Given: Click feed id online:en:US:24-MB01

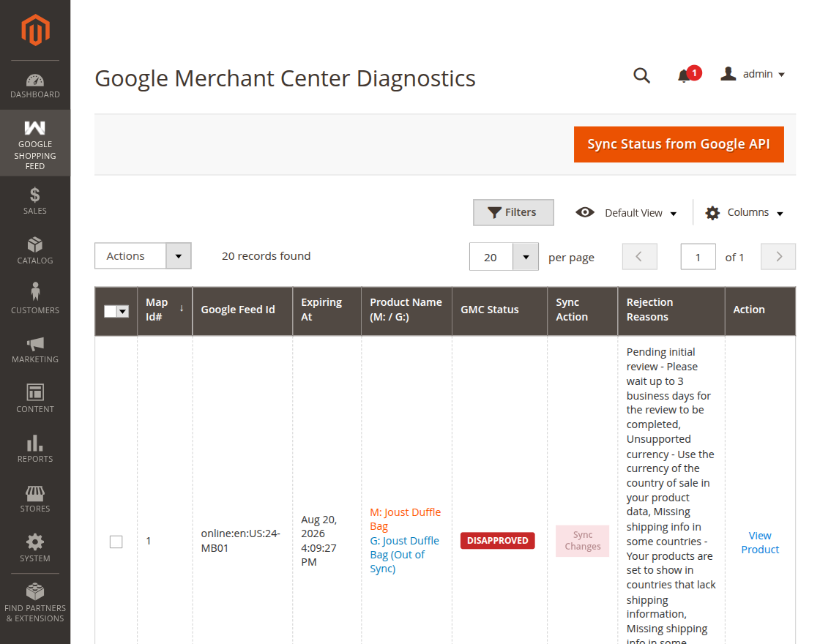Looking at the screenshot, I should tap(241, 541).
